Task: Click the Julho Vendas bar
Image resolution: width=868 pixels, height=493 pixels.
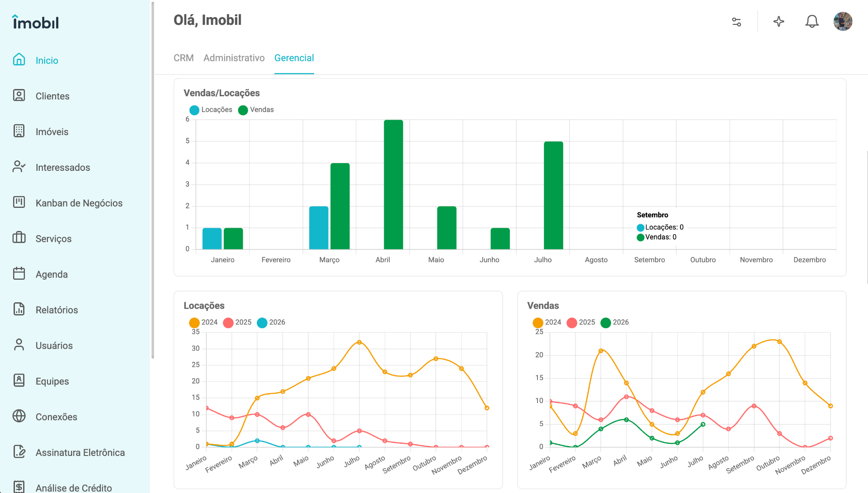Action: (x=553, y=195)
